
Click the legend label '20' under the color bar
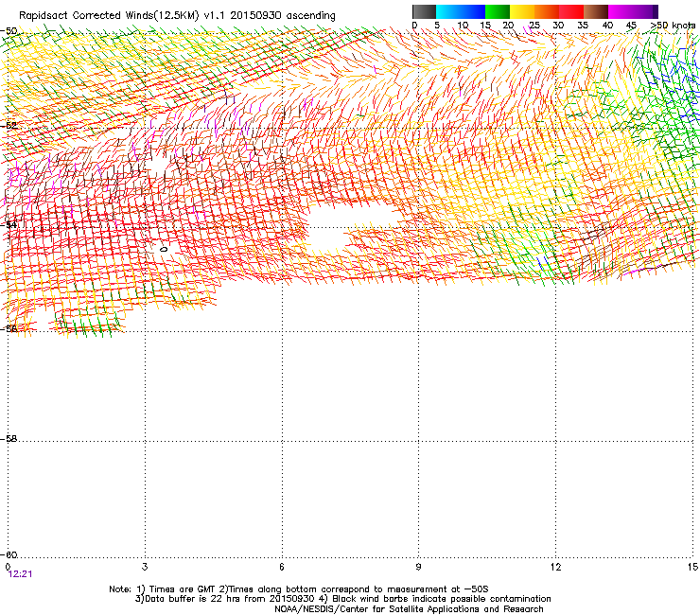508,26
